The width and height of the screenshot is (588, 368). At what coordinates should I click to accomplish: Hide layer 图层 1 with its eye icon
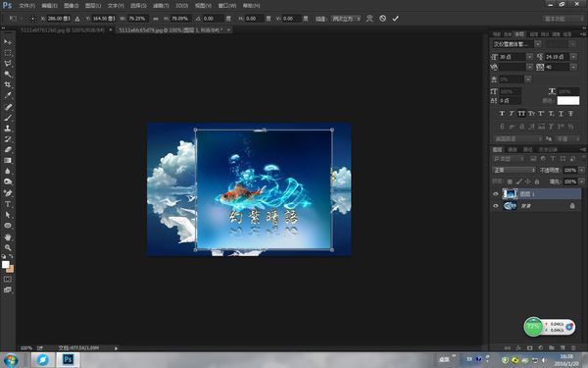pos(495,193)
